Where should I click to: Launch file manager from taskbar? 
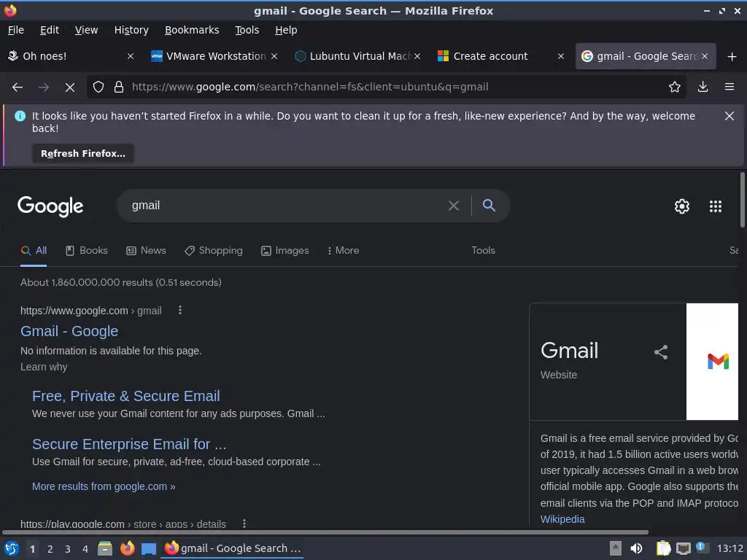tap(105, 548)
